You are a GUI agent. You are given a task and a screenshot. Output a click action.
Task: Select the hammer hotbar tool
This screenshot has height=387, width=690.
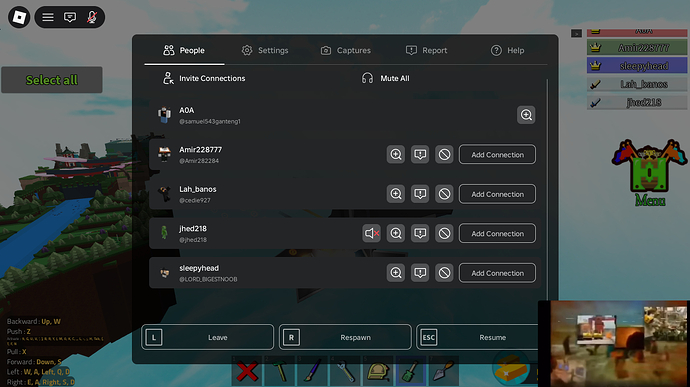tap(279, 371)
